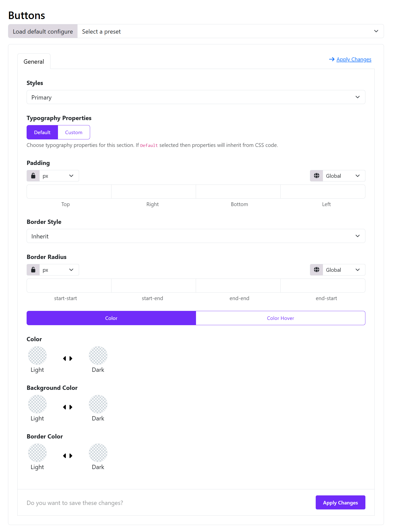Click the Load default configure button
Screen dimensions: 393x532
[43, 31]
